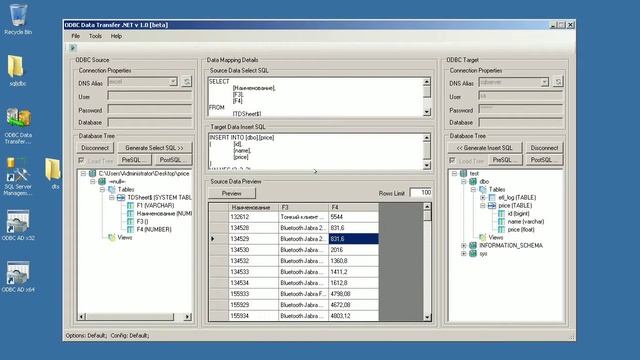Open the Tools menu
This screenshot has width=640, height=360.
[x=95, y=36]
